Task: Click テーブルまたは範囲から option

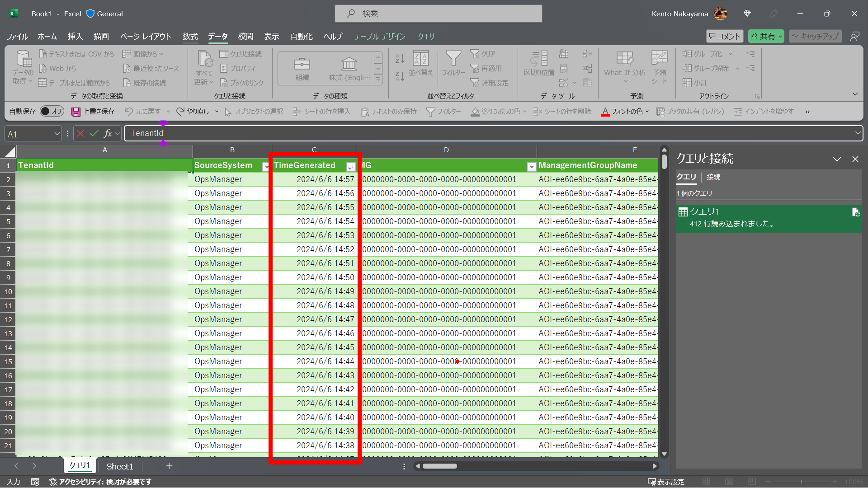Action: point(74,83)
